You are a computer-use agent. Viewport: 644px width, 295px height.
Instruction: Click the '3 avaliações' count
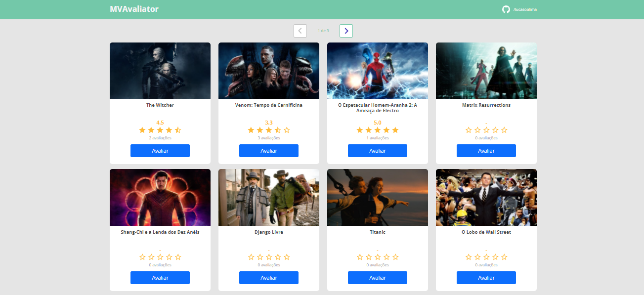[x=269, y=138]
